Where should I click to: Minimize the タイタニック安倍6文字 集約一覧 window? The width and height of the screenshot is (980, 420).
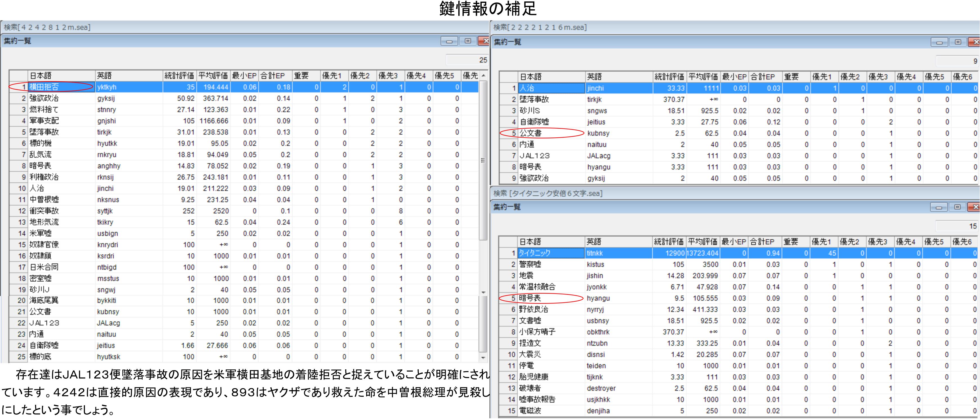pyautogui.click(x=939, y=207)
